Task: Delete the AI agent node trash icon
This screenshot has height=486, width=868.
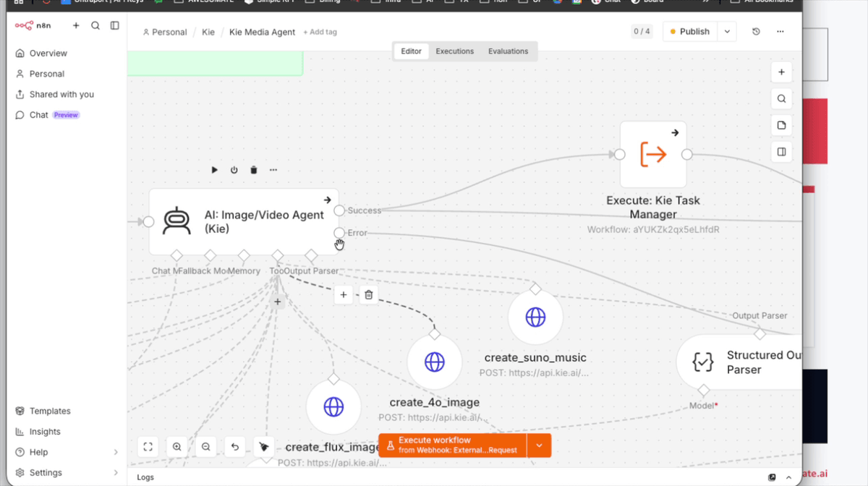Action: 254,170
